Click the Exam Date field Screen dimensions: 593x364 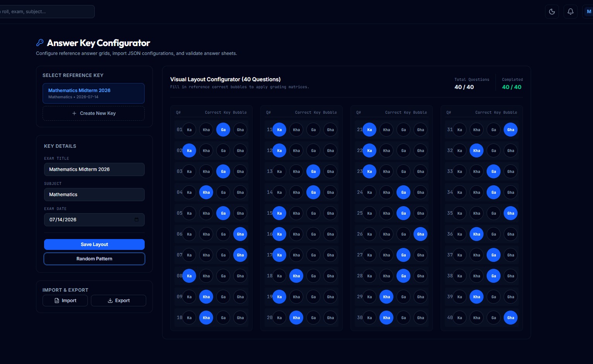tap(94, 220)
